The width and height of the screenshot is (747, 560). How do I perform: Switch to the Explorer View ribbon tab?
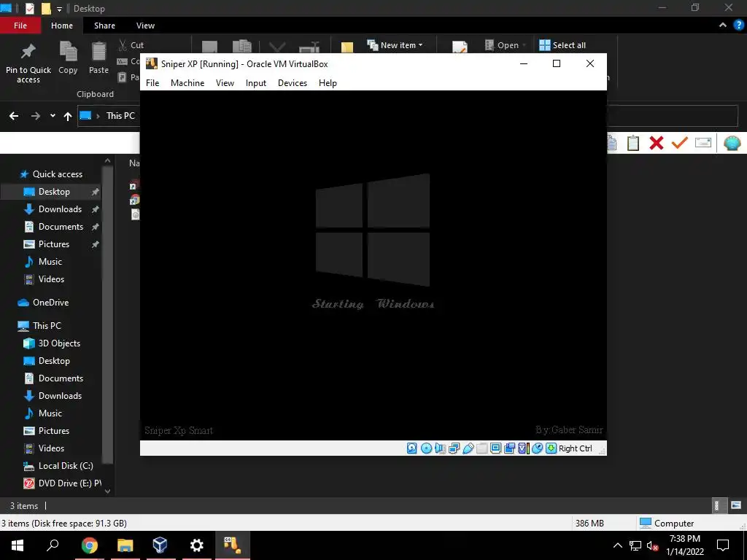coord(145,26)
